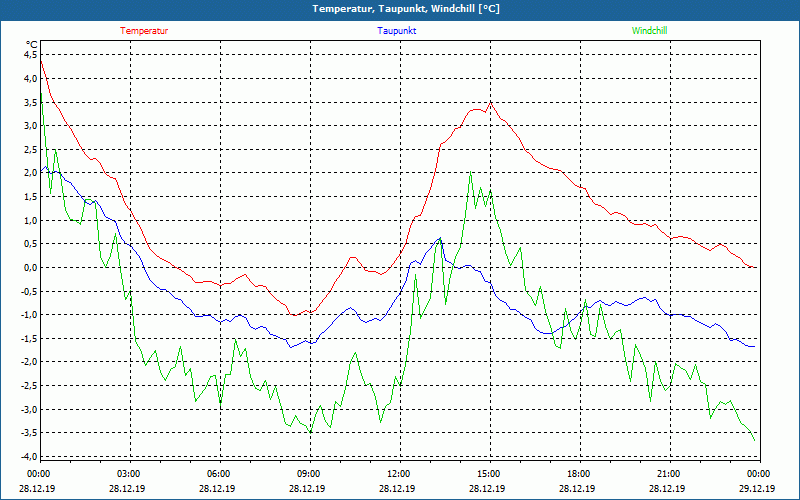Select the blue Taupunkt legend label
The width and height of the screenshot is (800, 500).
(x=397, y=31)
